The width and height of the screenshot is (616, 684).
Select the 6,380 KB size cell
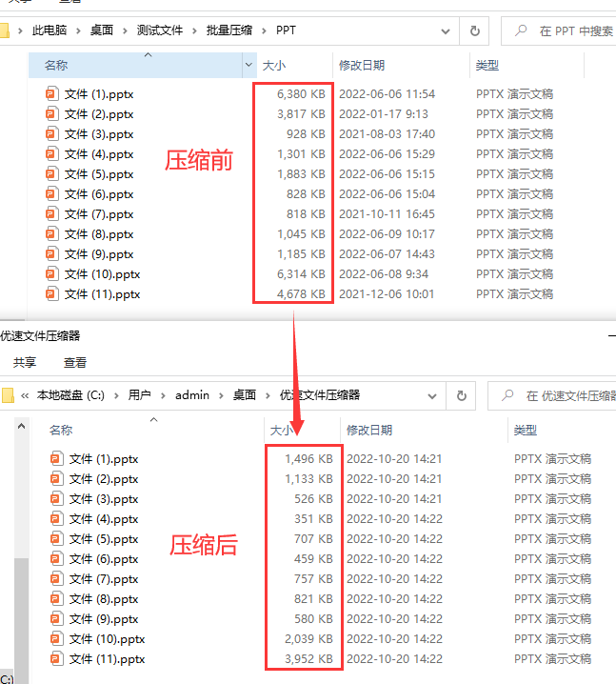[x=301, y=93]
